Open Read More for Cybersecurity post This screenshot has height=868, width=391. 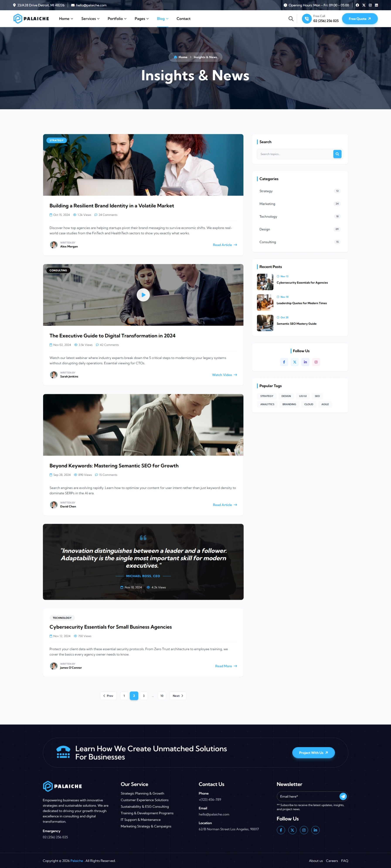click(x=226, y=666)
